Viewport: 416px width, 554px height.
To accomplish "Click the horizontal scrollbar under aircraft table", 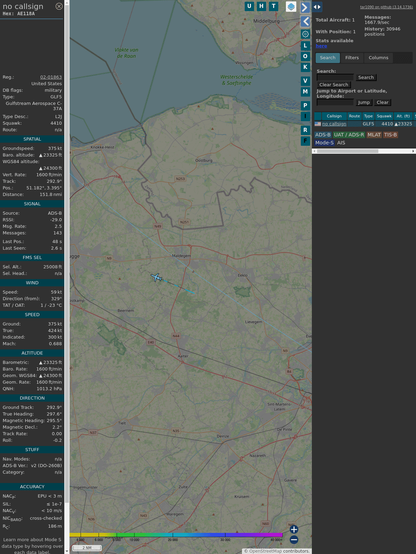I will pos(364,151).
